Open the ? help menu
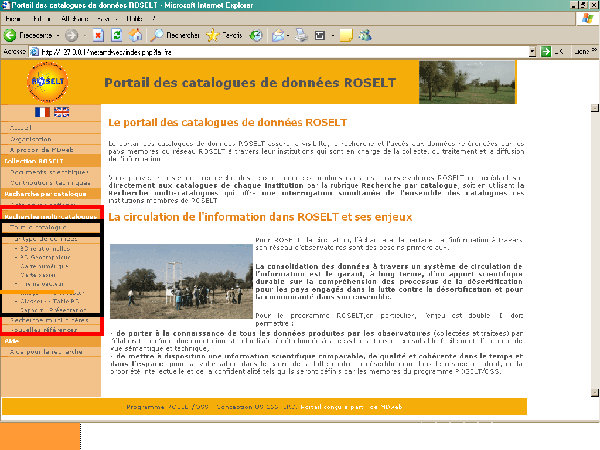Screen dimensions: 600x450 point(154,19)
